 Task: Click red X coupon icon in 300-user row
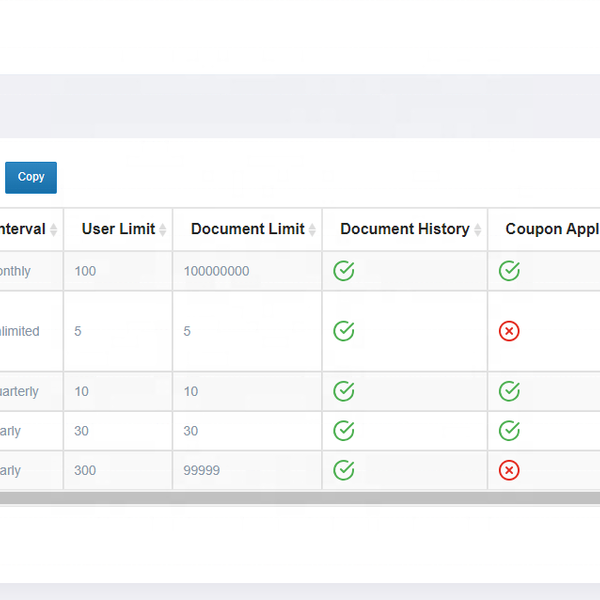(x=509, y=470)
